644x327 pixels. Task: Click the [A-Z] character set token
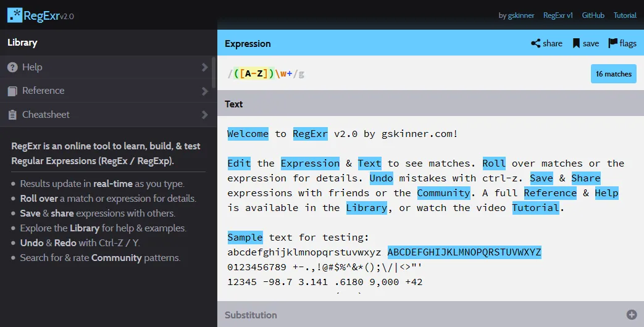(254, 74)
